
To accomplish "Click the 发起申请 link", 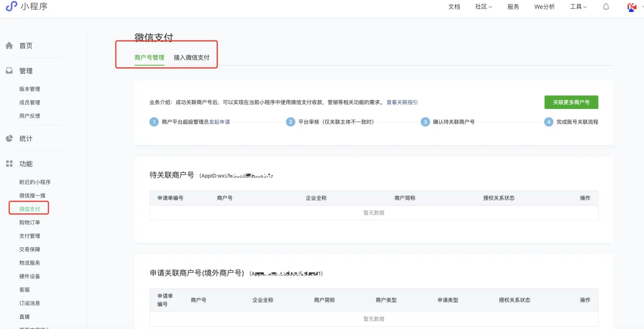I will pos(220,122).
